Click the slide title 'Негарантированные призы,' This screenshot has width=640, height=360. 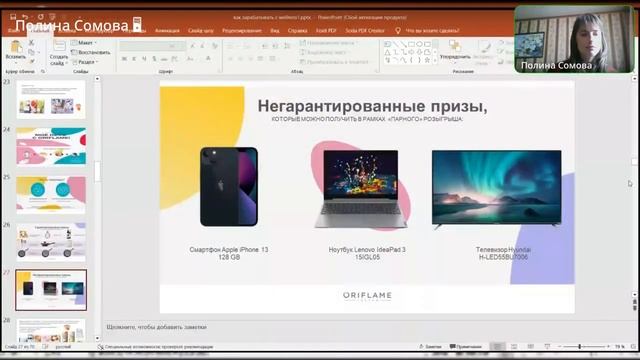pyautogui.click(x=372, y=106)
